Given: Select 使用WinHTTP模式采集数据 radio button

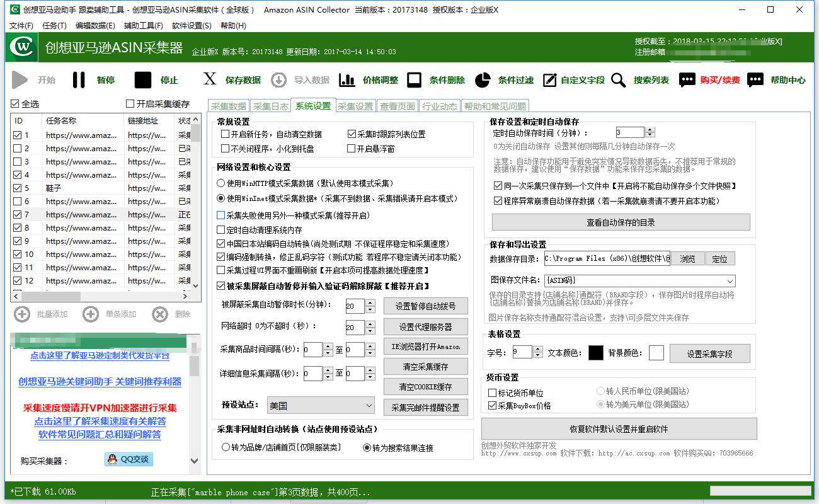Looking at the screenshot, I should 220,183.
